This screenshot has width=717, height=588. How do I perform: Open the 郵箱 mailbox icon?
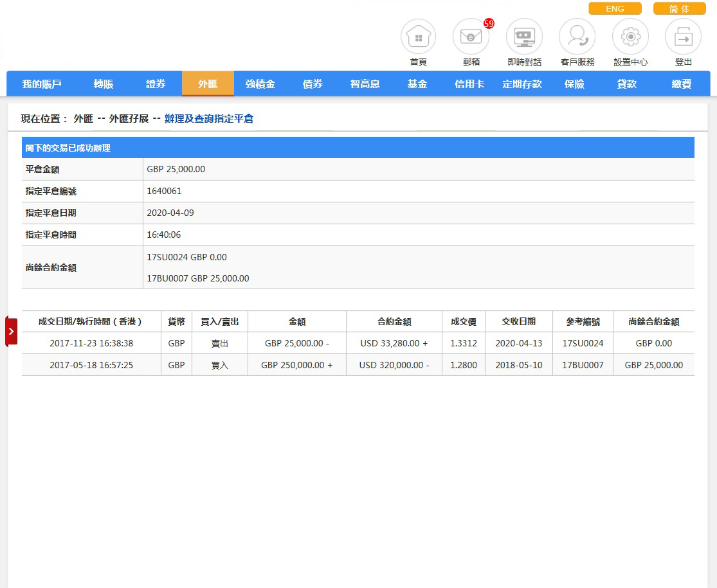coord(471,37)
